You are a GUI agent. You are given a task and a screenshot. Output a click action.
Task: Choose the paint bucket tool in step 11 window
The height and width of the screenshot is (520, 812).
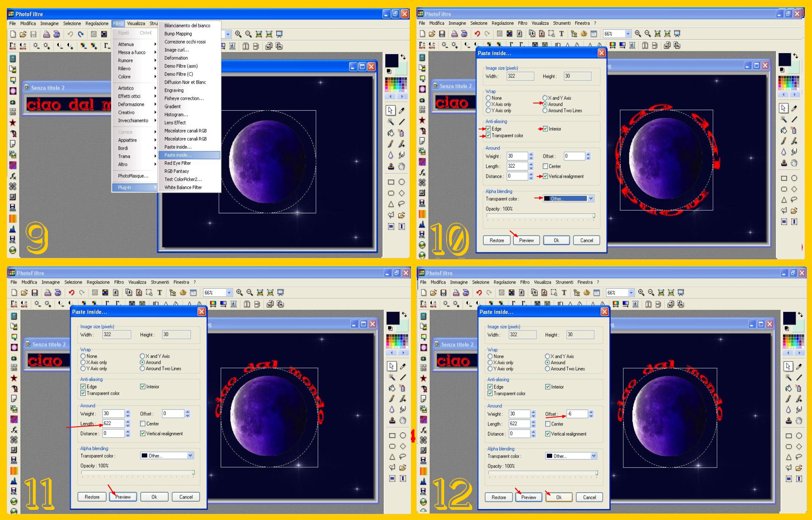coord(391,388)
